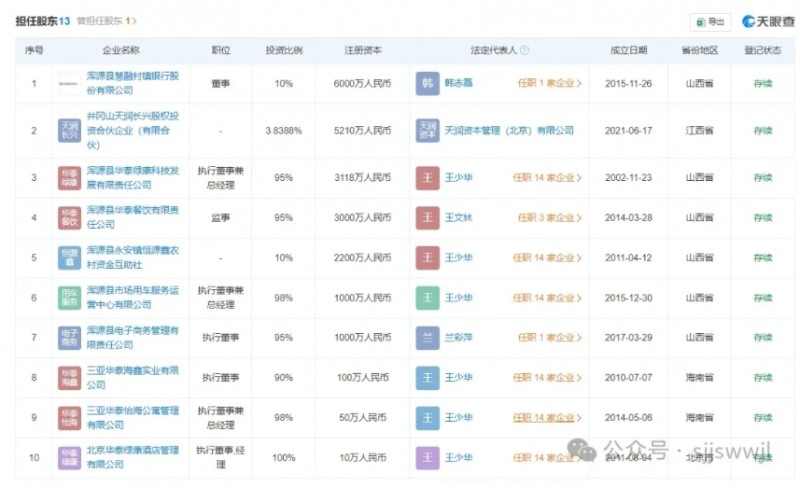
Task: Click the 登记状态 column header
Action: click(763, 50)
